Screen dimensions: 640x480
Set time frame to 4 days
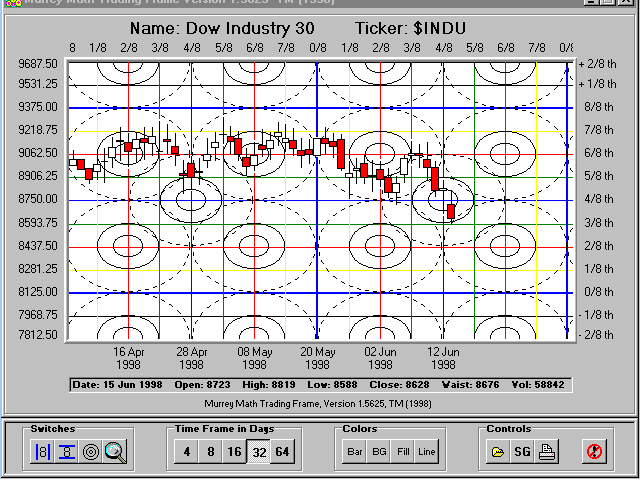(185, 452)
